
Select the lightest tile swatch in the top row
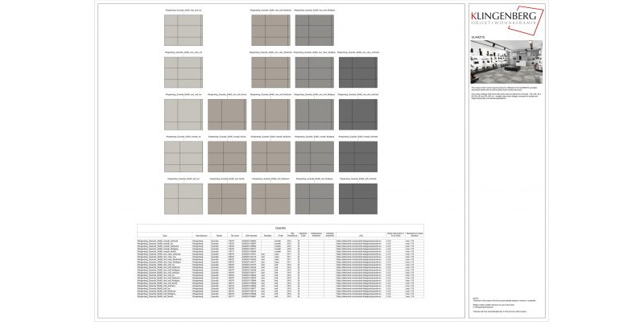coord(184,31)
